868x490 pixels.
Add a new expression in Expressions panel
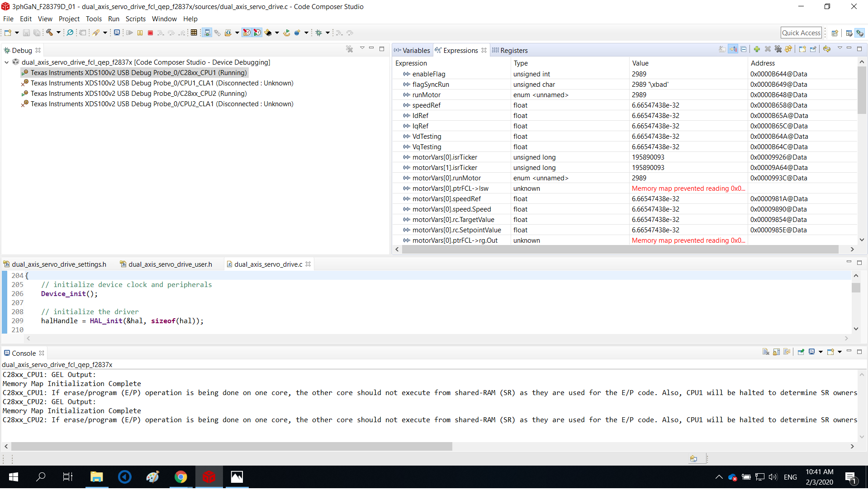pyautogui.click(x=757, y=49)
